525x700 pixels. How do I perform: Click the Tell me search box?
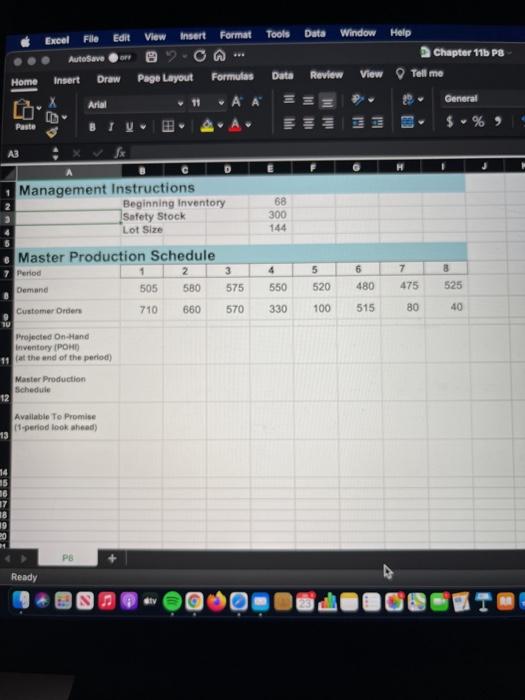[420, 74]
